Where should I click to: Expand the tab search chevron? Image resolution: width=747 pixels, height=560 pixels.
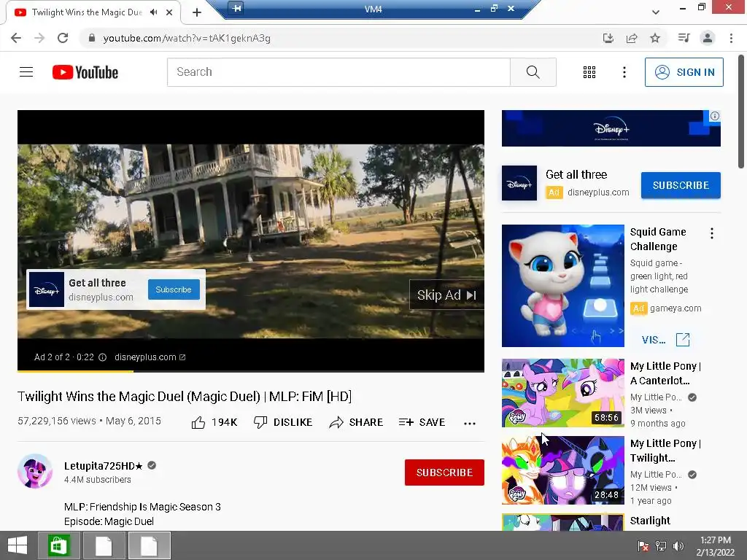(x=656, y=12)
